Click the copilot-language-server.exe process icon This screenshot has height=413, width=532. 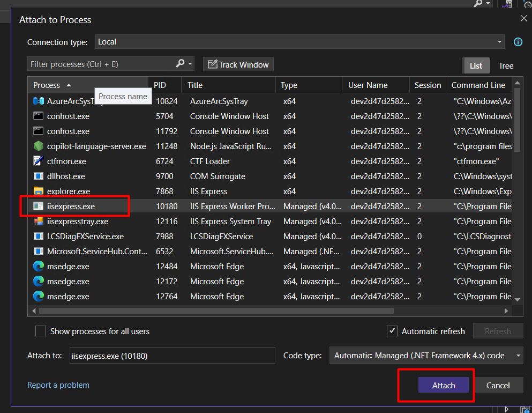tap(38, 146)
